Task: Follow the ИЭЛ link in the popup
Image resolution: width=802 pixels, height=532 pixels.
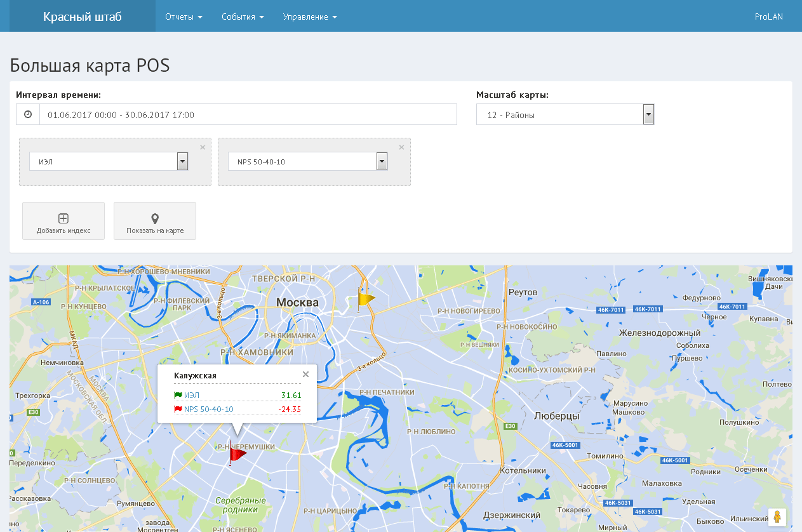Action: (192, 395)
